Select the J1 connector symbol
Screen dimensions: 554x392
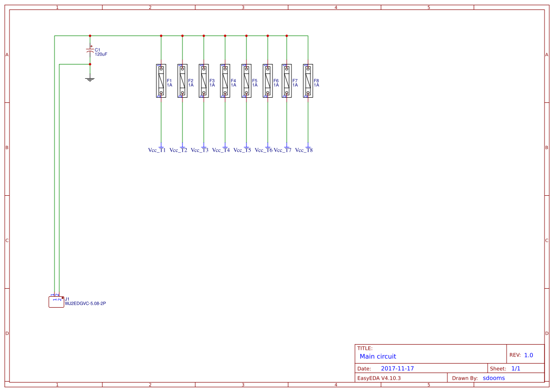pos(56,301)
